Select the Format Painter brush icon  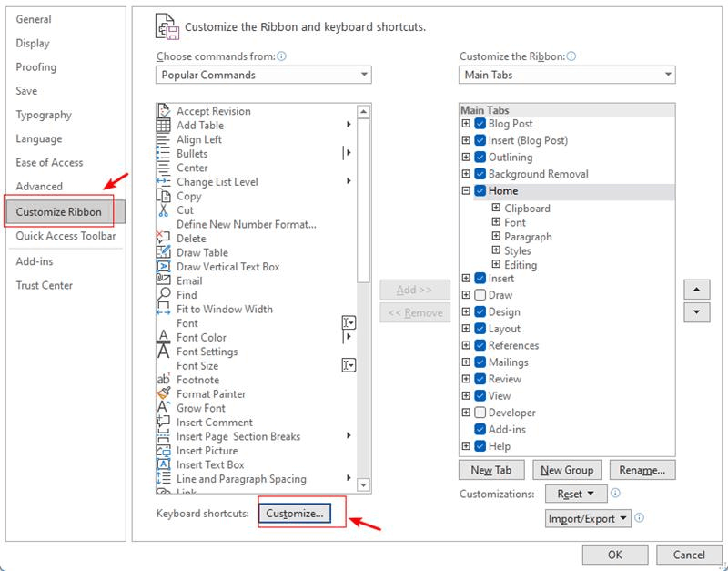(x=164, y=394)
